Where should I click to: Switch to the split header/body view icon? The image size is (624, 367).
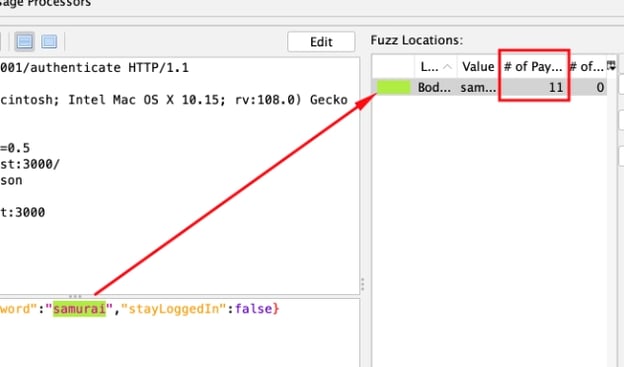click(25, 41)
